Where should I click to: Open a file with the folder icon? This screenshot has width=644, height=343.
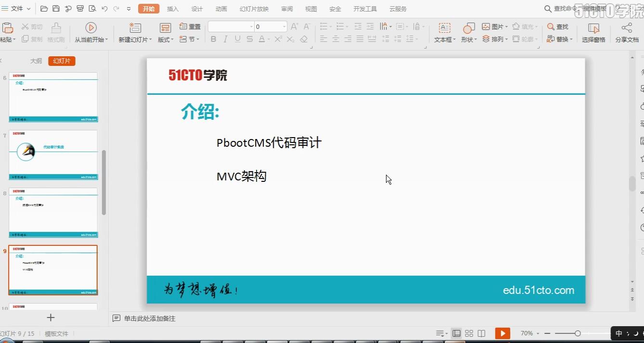click(44, 9)
